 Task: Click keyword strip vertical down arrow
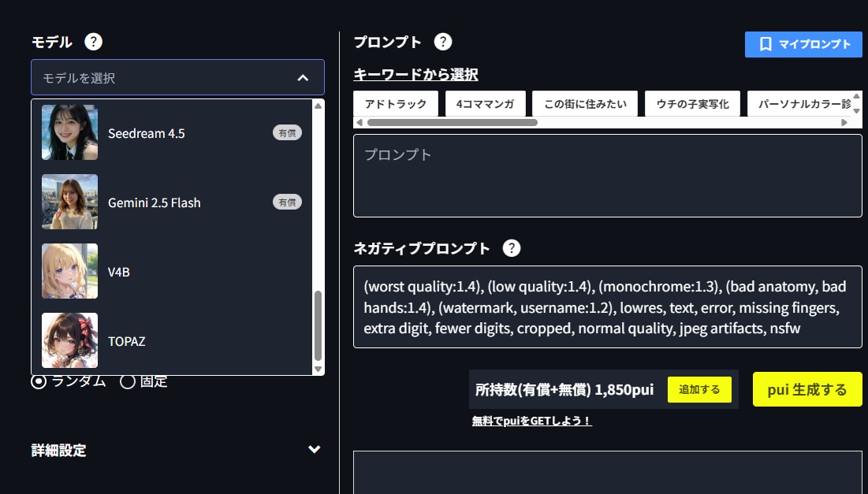857,111
